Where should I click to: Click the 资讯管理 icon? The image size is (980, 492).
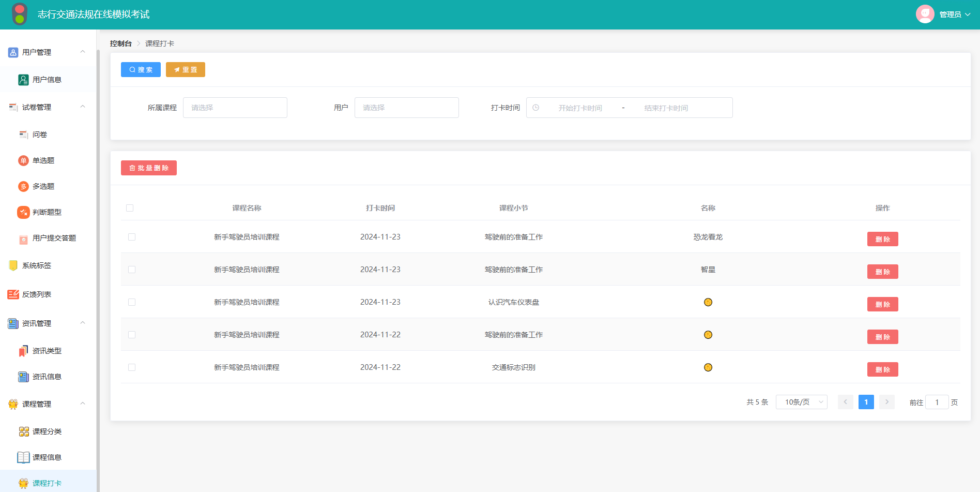point(13,323)
